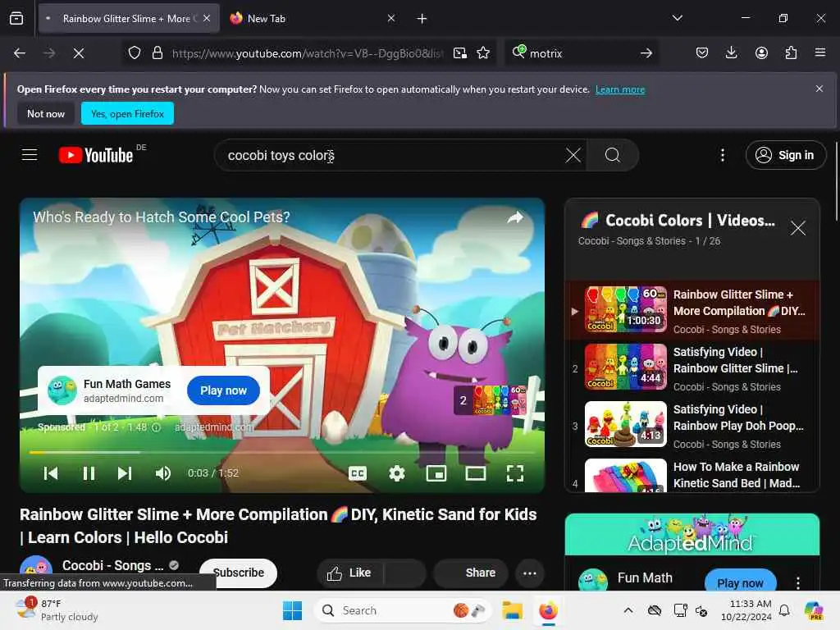Stop loading the current page

coord(78,53)
